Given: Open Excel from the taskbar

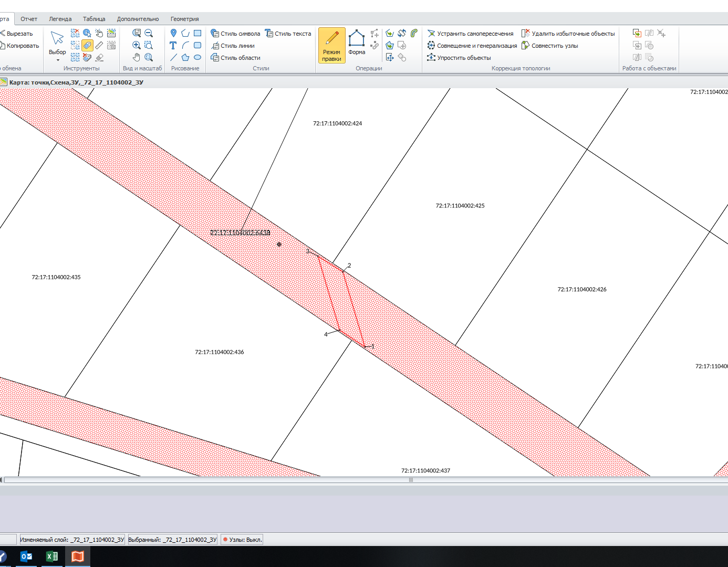Looking at the screenshot, I should pos(52,556).
